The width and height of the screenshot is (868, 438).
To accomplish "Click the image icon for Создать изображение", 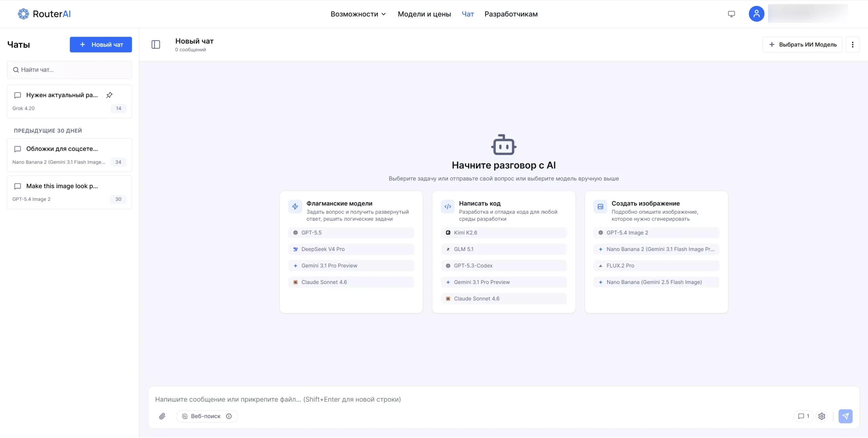I will click(600, 206).
